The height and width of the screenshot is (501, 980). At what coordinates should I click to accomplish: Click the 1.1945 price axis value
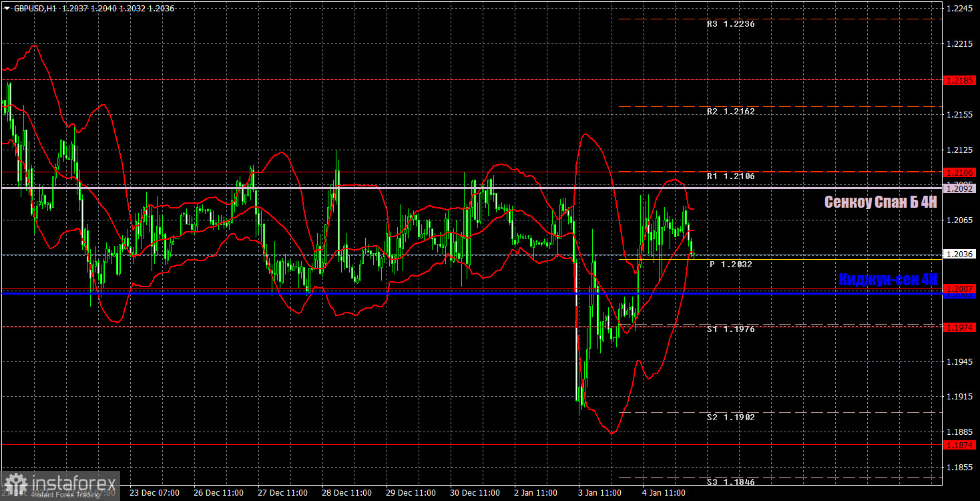[960, 361]
